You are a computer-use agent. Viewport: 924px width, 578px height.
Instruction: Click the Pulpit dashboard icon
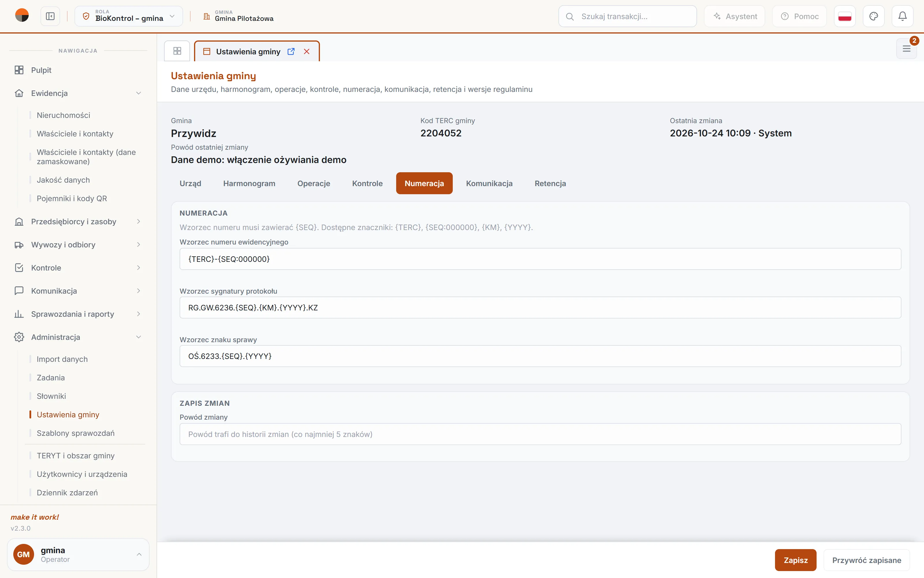tap(19, 70)
